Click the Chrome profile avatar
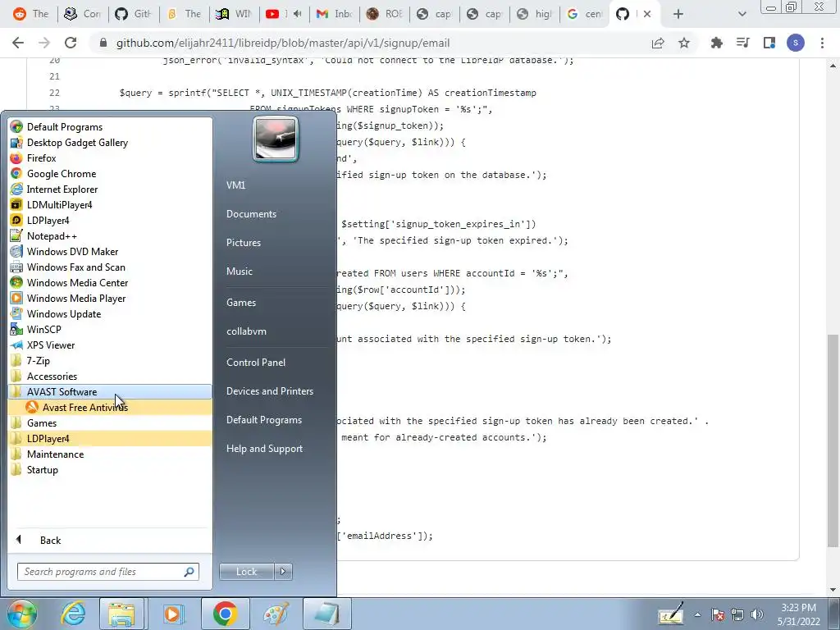The height and width of the screenshot is (630, 840). pyautogui.click(x=796, y=43)
